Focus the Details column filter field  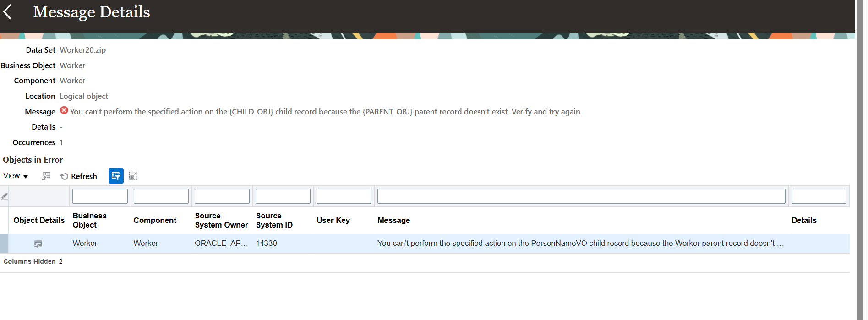819,196
